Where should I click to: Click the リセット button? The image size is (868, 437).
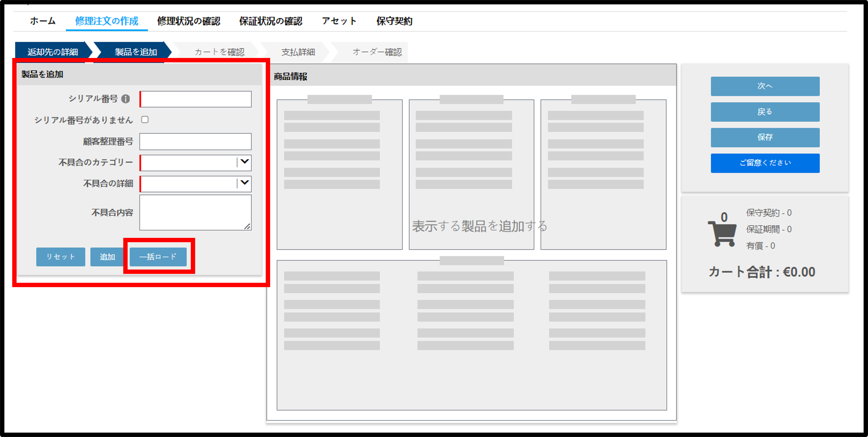pos(61,257)
